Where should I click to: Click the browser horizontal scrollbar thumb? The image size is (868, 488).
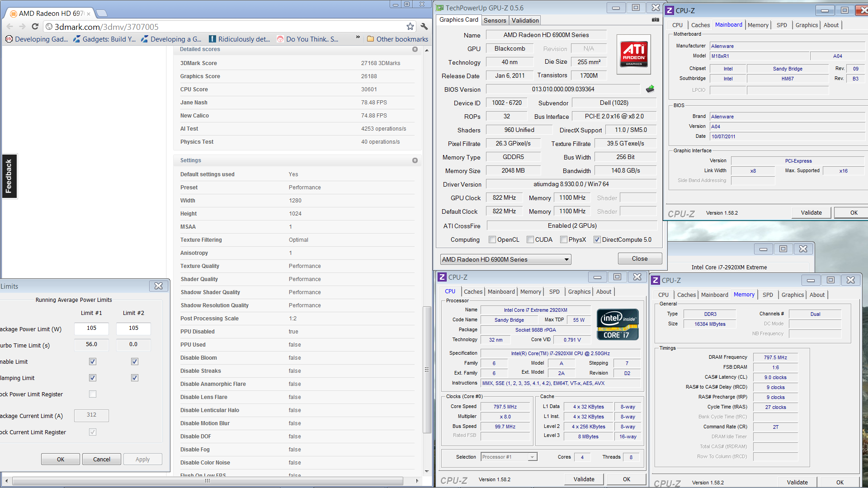[x=208, y=481]
